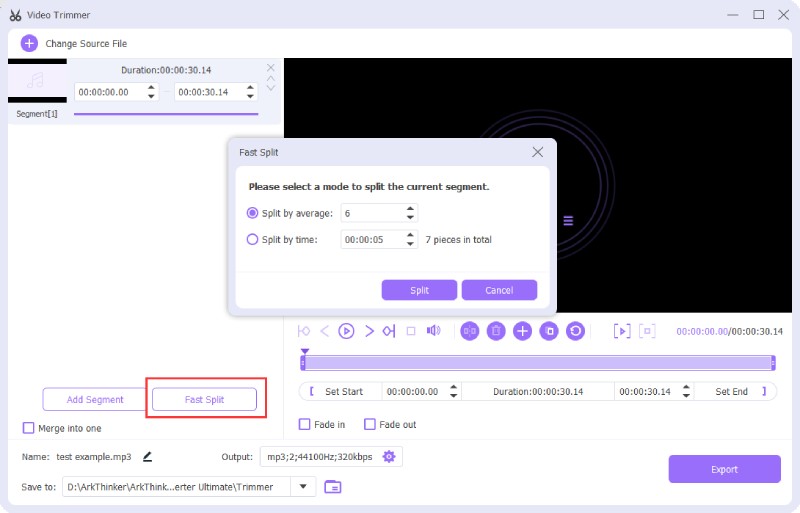Tick the Merge into one checkbox

[x=29, y=428]
